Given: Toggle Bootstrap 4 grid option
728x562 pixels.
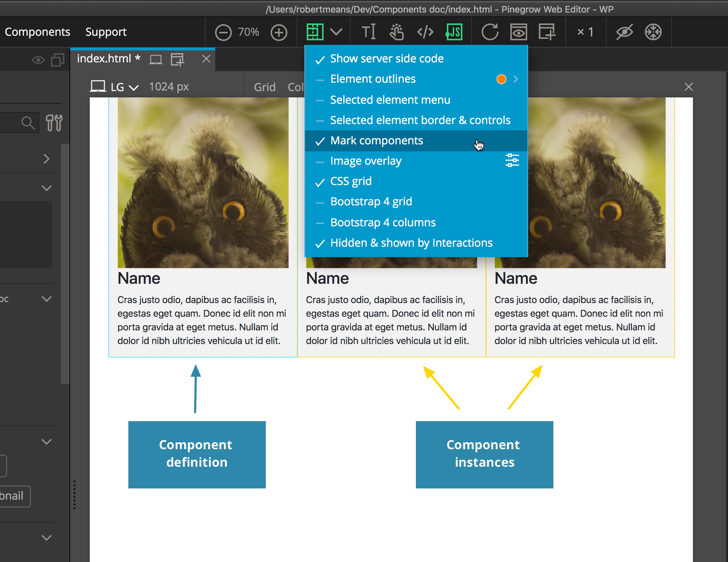Looking at the screenshot, I should [416, 202].
